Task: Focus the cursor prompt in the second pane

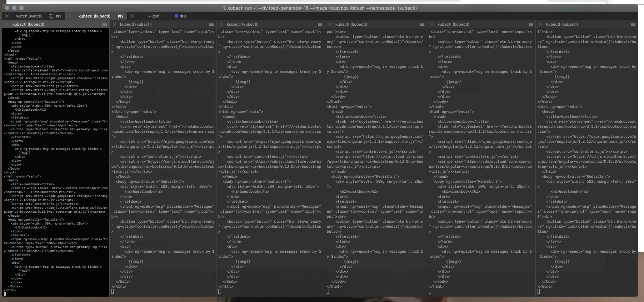Action: [x=113, y=291]
